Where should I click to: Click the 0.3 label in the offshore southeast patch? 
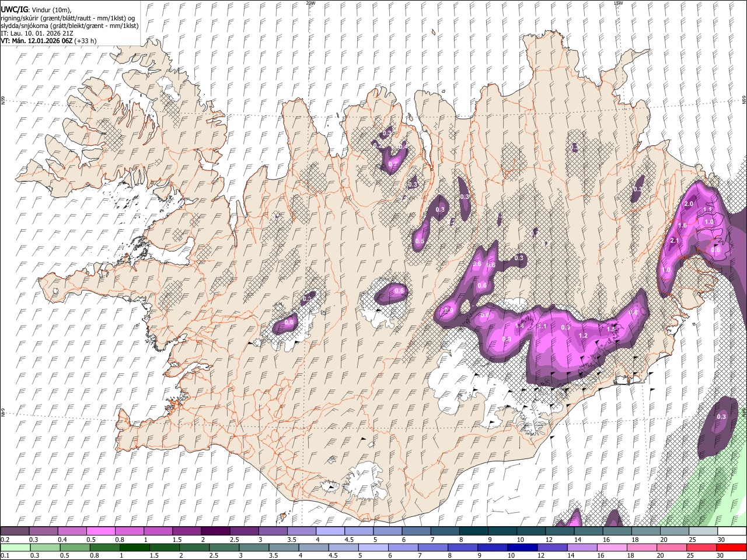click(x=721, y=416)
